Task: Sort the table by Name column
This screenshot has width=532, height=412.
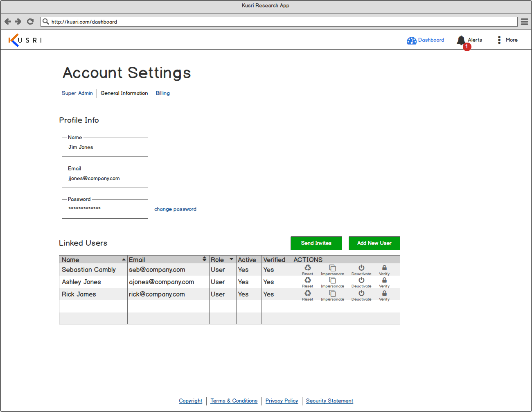Action: pyautogui.click(x=124, y=260)
